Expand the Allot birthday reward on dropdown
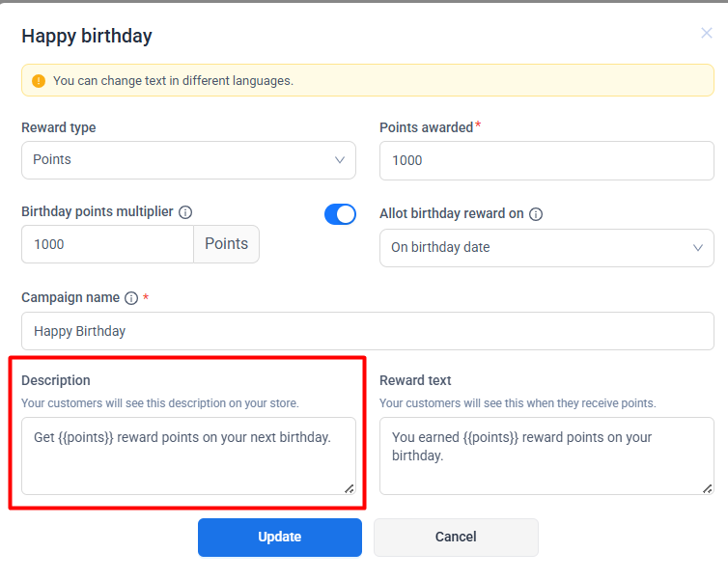 pos(546,248)
